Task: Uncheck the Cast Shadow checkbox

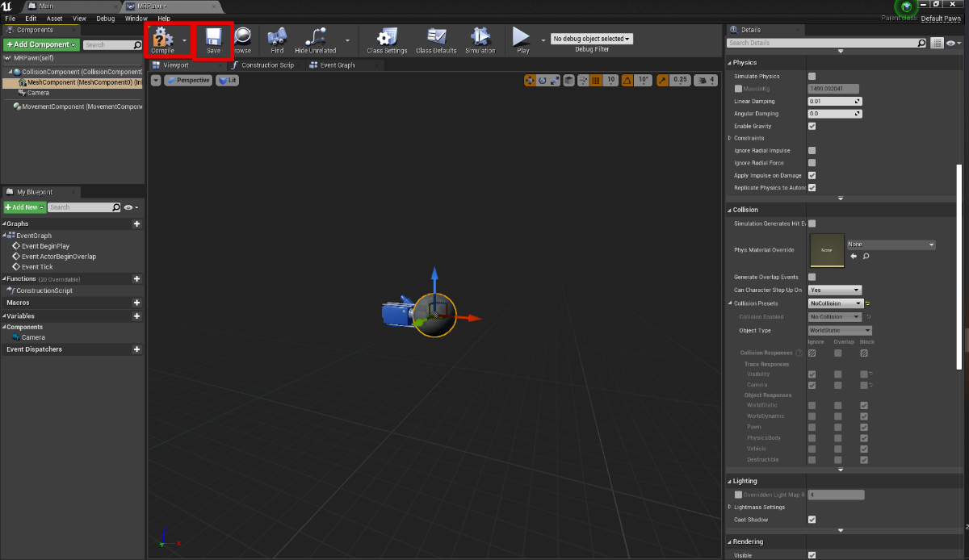Action: click(812, 520)
